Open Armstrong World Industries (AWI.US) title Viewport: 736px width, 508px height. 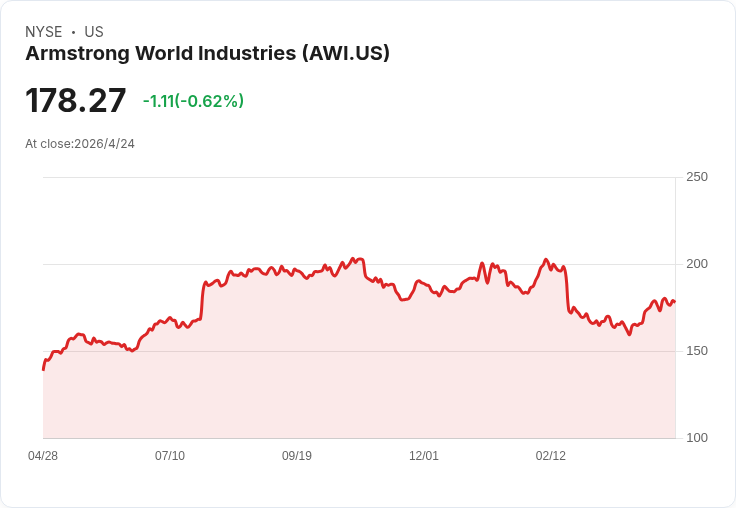[207, 54]
